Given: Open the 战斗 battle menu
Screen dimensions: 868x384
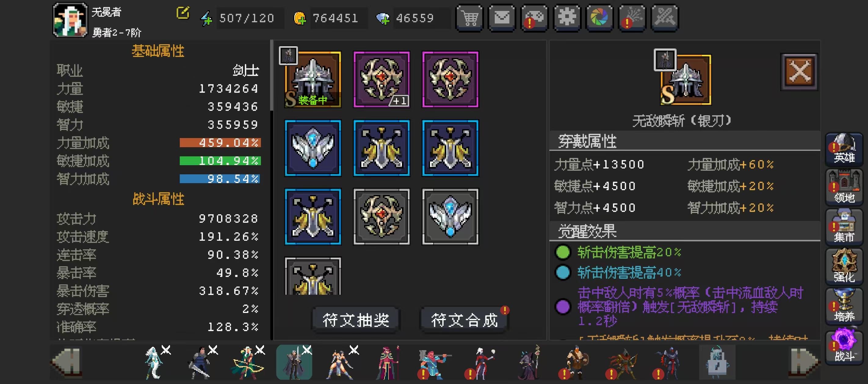Looking at the screenshot, I should (844, 346).
